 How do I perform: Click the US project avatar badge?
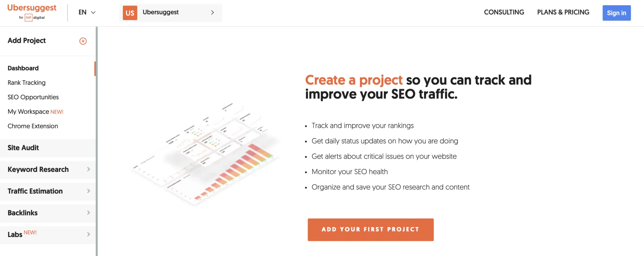(129, 13)
